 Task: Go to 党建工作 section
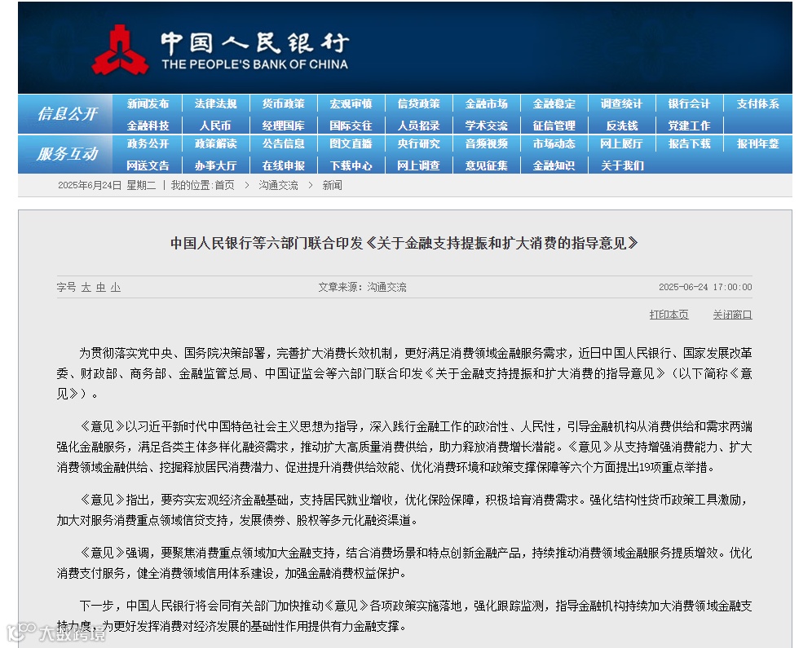pos(689,126)
